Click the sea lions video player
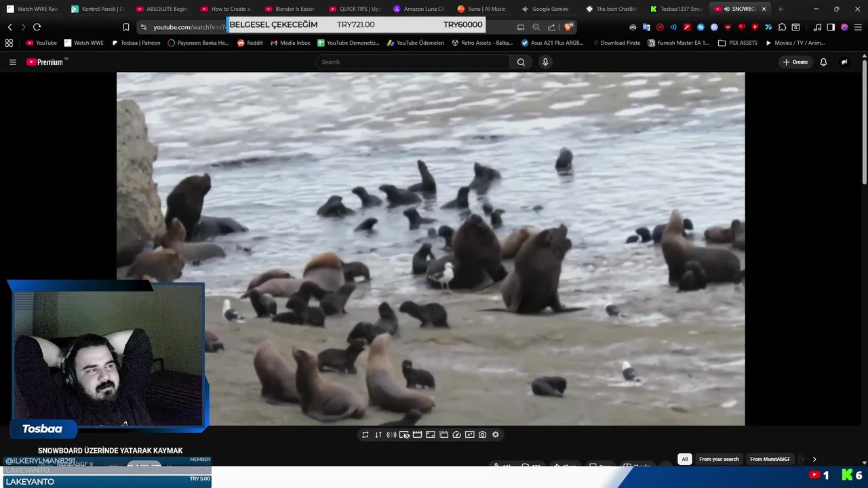This screenshot has width=868, height=488. [431, 249]
